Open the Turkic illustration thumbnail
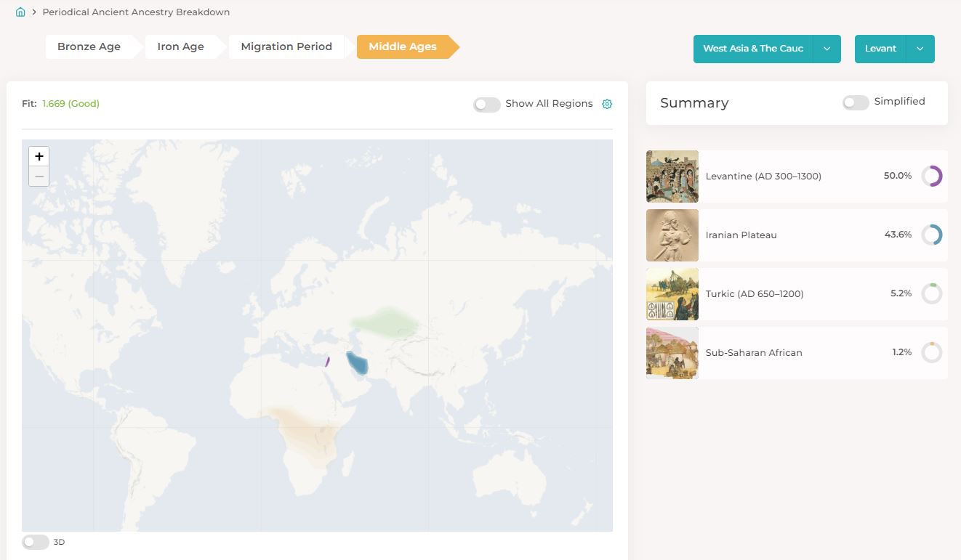The width and height of the screenshot is (961, 560). (672, 294)
